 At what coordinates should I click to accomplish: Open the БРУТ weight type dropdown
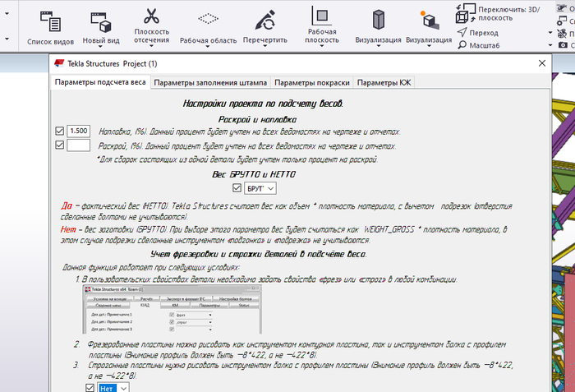(x=260, y=188)
